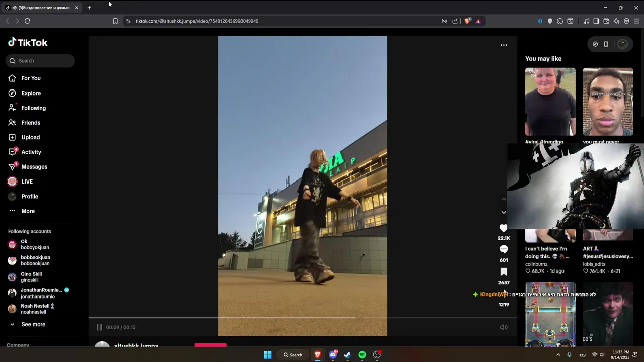Click the get app phone icon

click(x=606, y=44)
